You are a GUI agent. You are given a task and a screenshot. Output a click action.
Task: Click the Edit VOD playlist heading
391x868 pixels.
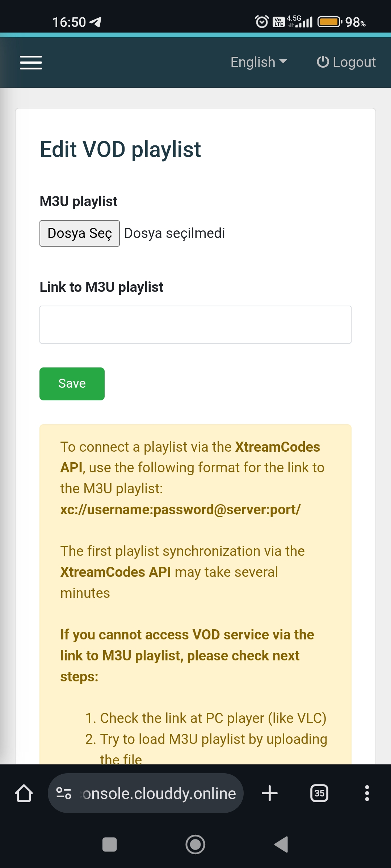(x=120, y=149)
